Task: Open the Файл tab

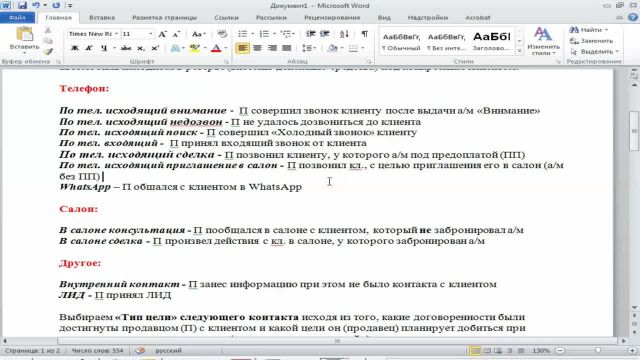Action: (17, 18)
